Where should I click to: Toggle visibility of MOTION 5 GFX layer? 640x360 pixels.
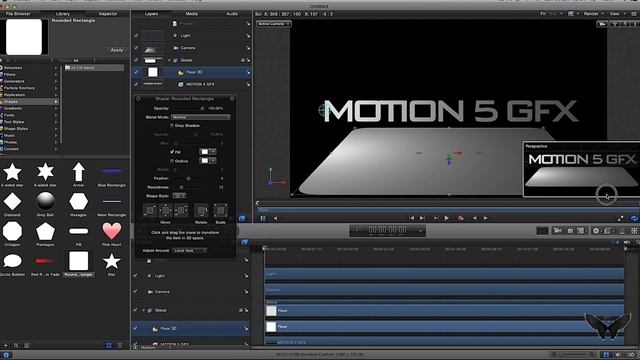pos(136,84)
